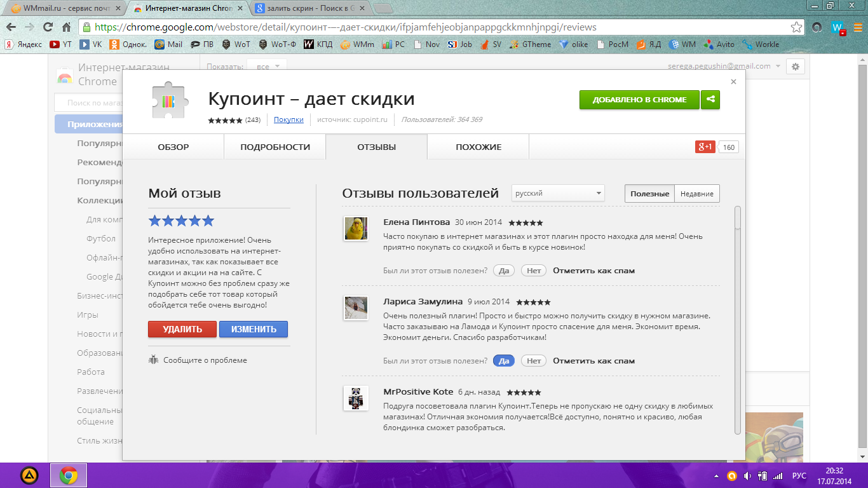Image resolution: width=868 pixels, height=488 pixels.
Task: Open the WoT bookmark
Action: pos(236,44)
